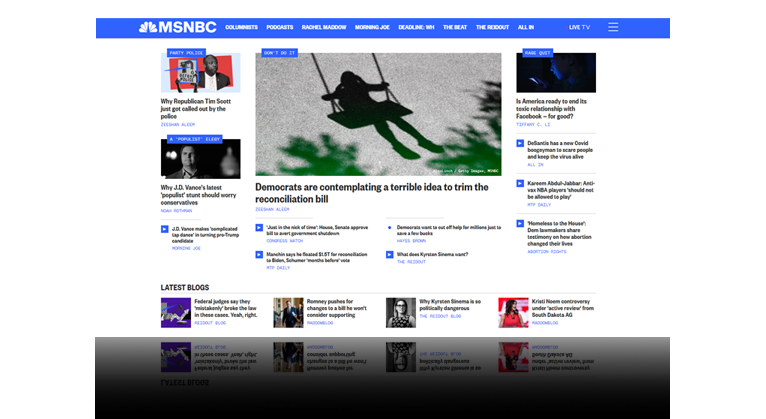Click 'Morning Joe' label under Vance video

point(186,249)
